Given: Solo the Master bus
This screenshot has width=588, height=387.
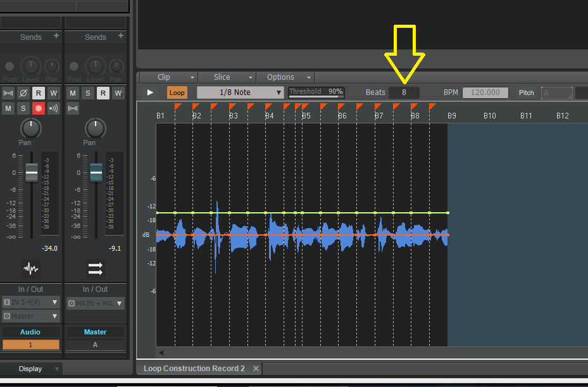Looking at the screenshot, I should [x=88, y=93].
